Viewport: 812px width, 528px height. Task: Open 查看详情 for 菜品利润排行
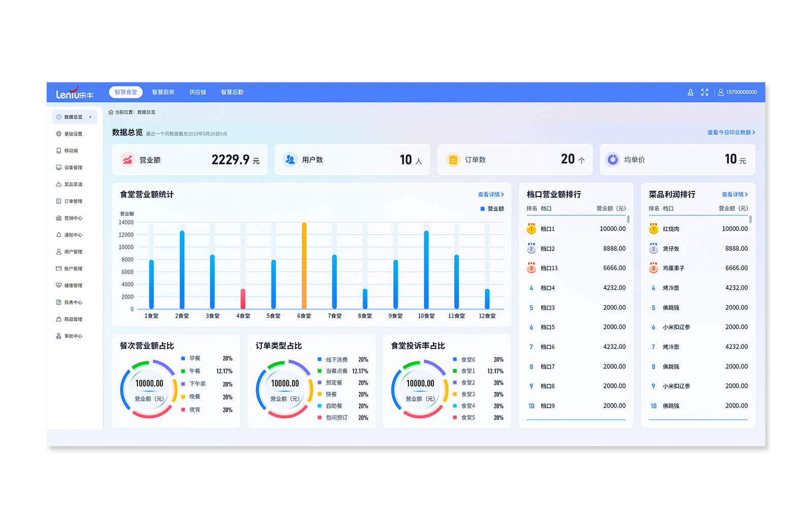[735, 194]
